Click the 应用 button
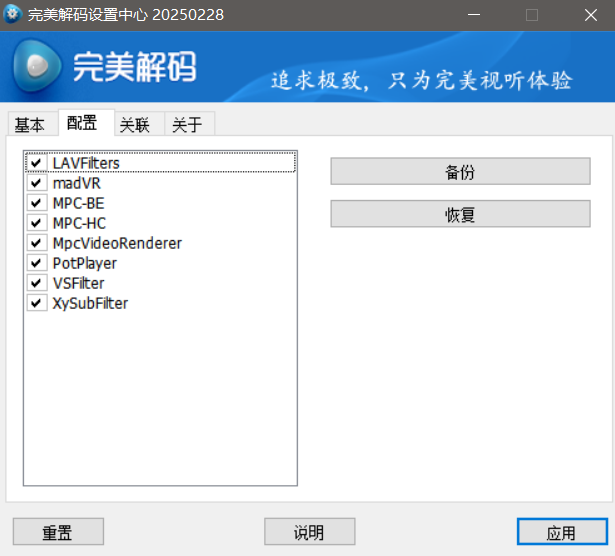 click(x=562, y=532)
